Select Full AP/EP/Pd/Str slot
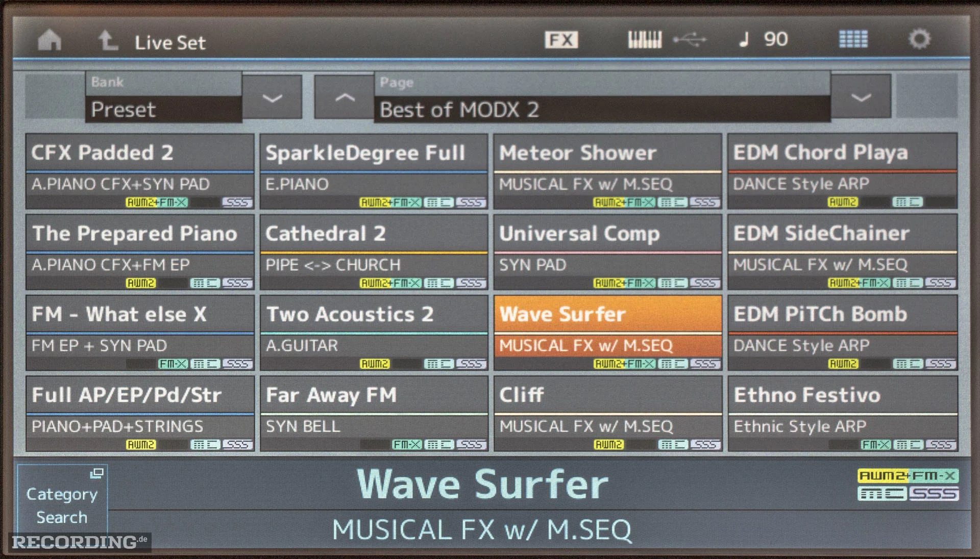The height and width of the screenshot is (559, 980). click(140, 414)
